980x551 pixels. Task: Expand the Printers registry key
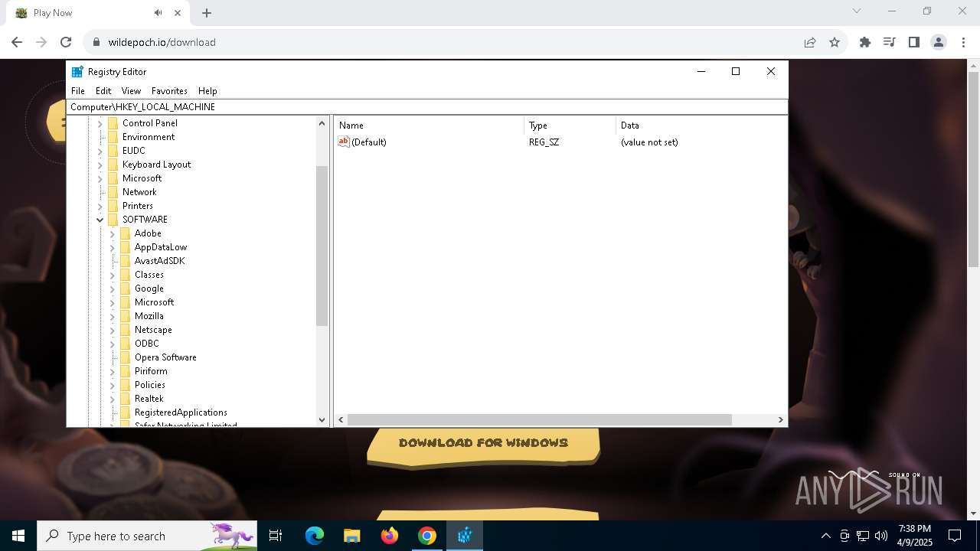coord(100,206)
